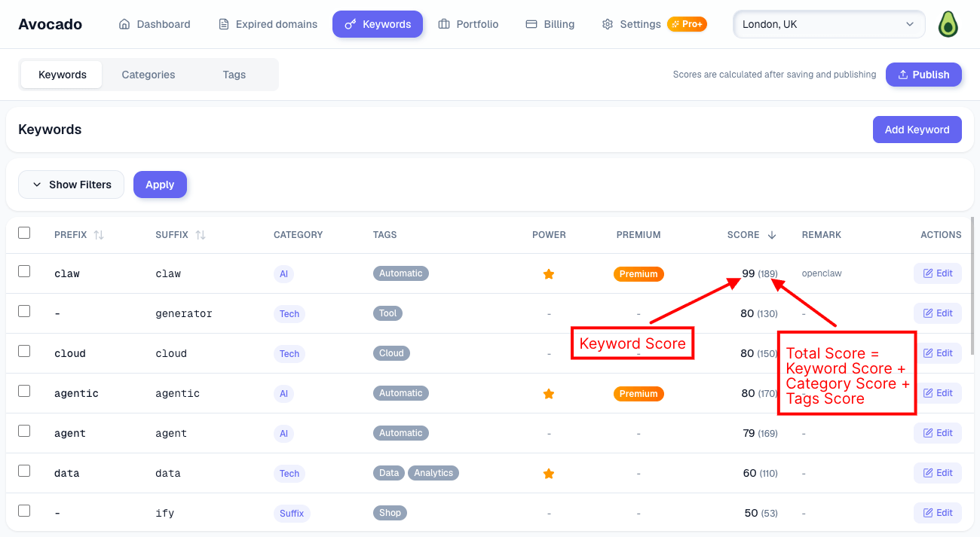Image resolution: width=980 pixels, height=537 pixels.
Task: Click the Automatic tag in claw row
Action: [x=401, y=273]
